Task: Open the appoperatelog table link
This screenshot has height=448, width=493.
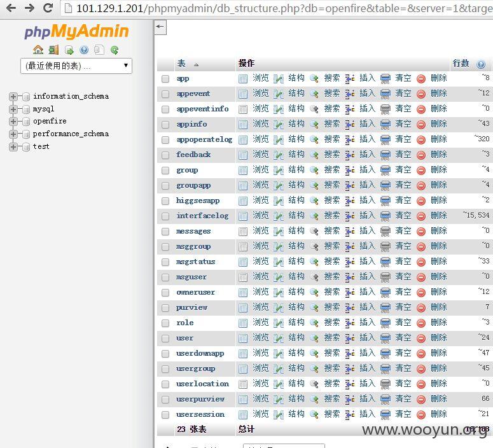Action: click(204, 139)
